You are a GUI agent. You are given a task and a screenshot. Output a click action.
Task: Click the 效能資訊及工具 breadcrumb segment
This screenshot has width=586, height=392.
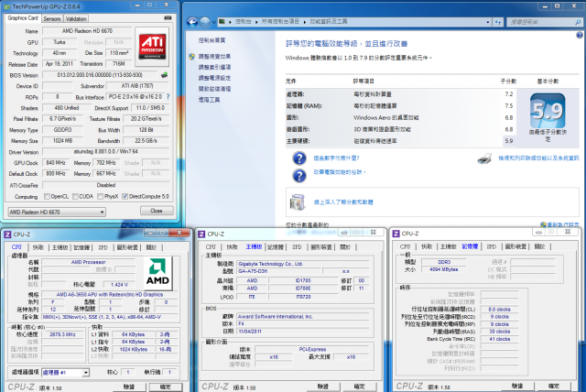pyautogui.click(x=329, y=22)
